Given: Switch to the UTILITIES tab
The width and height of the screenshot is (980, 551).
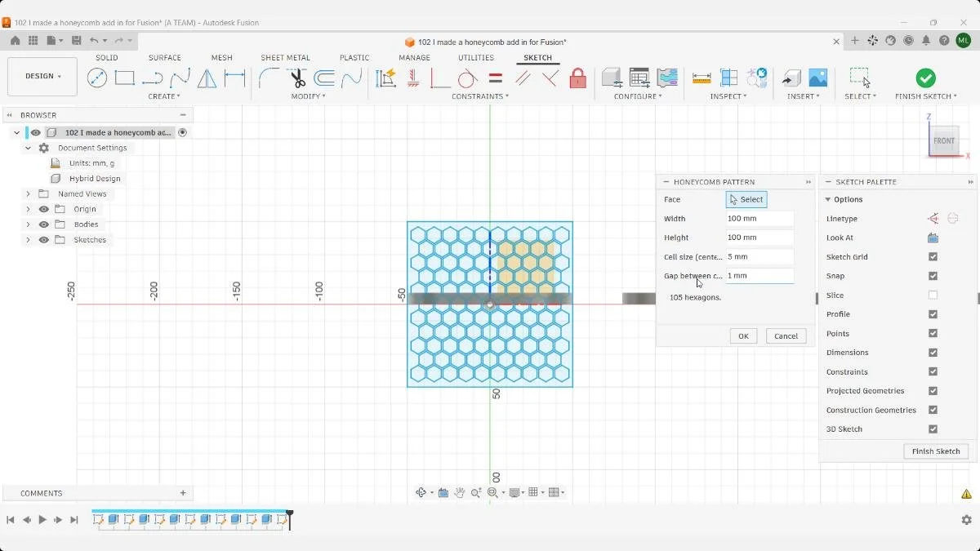Looking at the screenshot, I should tap(476, 58).
